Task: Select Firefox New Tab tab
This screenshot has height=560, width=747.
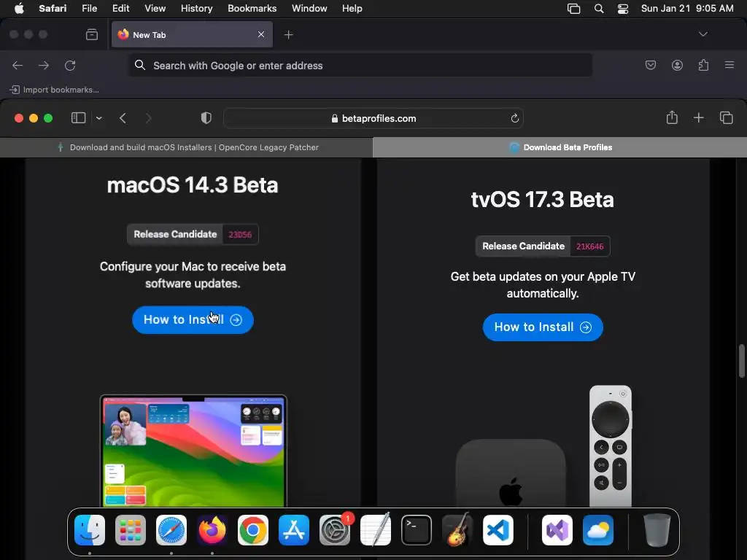Action: click(192, 34)
